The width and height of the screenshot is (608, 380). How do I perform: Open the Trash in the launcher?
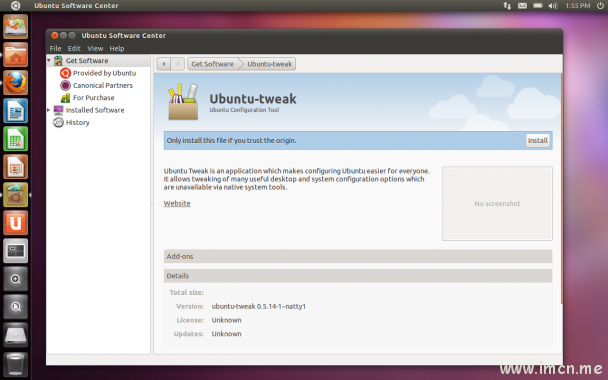pos(16,364)
